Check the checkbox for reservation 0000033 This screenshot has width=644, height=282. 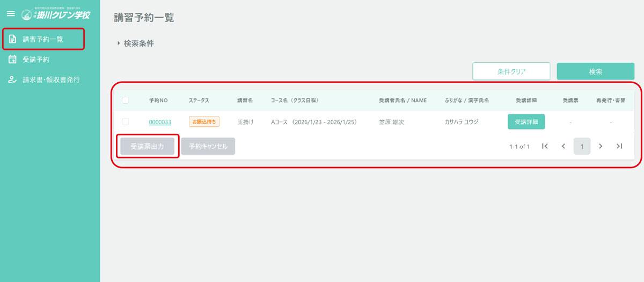(126, 122)
